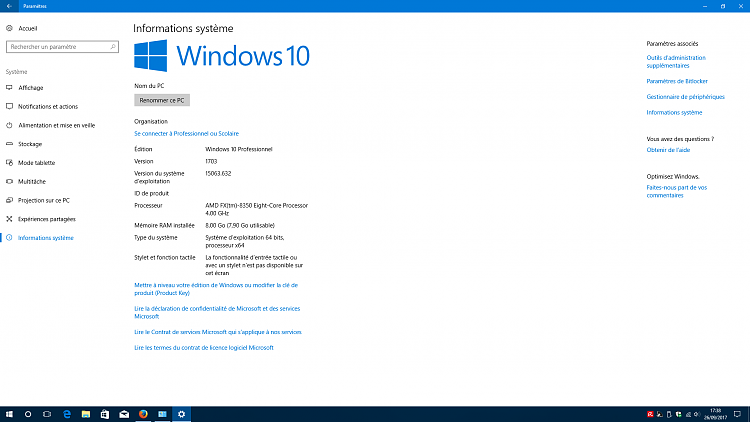Open the red Avira tray icon
750x422 pixels.
coord(650,414)
